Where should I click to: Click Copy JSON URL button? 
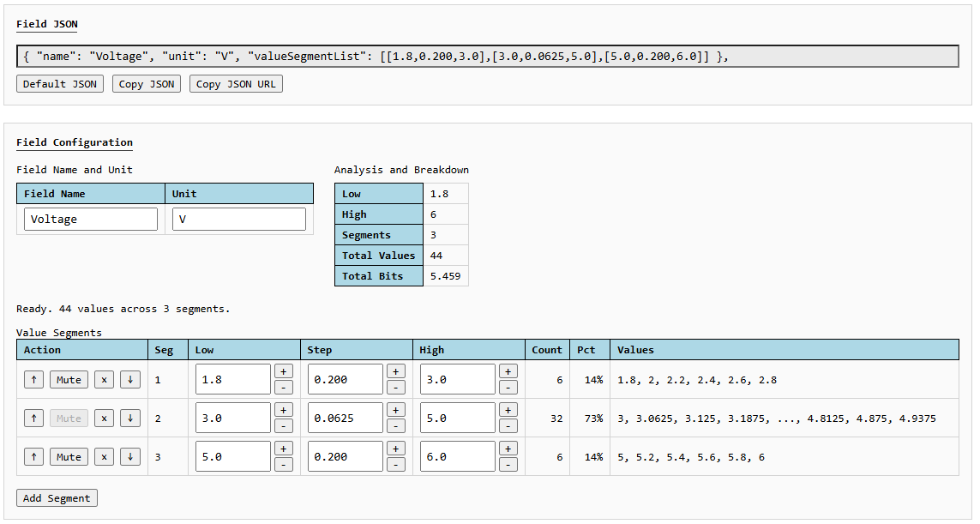(x=236, y=84)
